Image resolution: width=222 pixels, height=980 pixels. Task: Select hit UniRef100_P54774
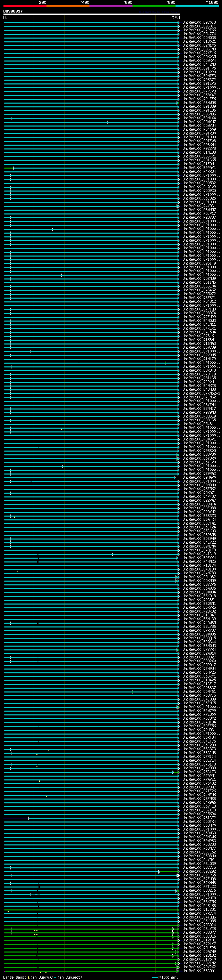[199, 34]
